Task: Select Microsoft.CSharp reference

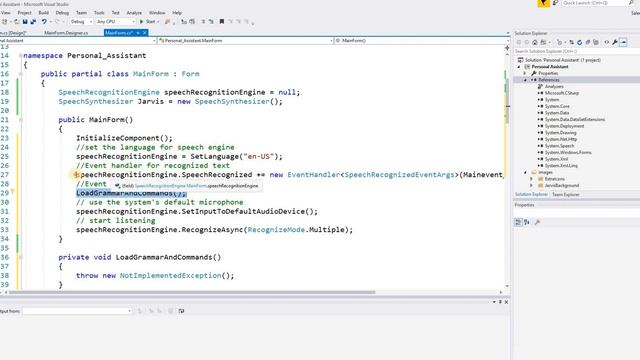Action: pyautogui.click(x=562, y=93)
